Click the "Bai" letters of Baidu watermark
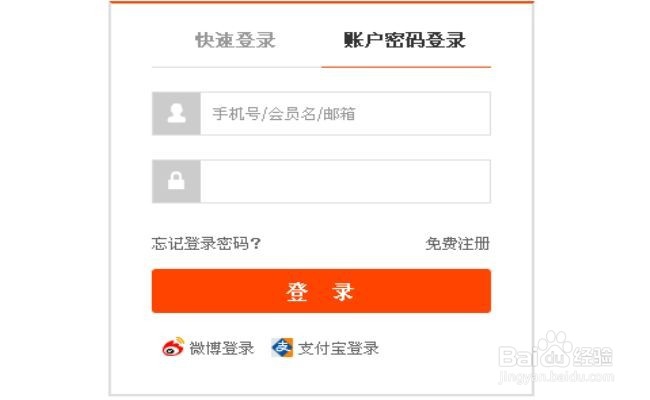 tap(517, 356)
